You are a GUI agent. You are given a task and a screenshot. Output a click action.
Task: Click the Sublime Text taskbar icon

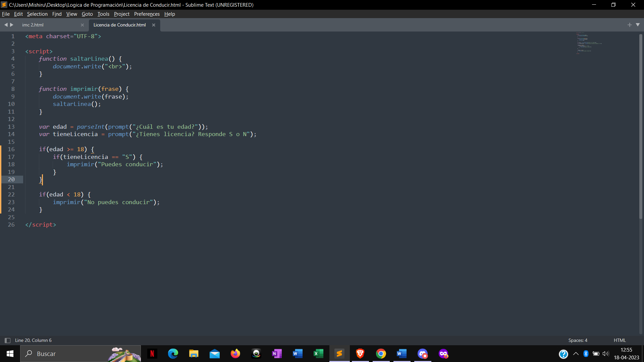click(339, 354)
